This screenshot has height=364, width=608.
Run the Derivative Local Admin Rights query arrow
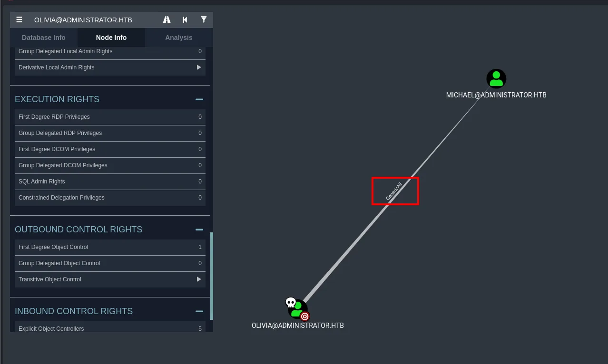click(199, 67)
